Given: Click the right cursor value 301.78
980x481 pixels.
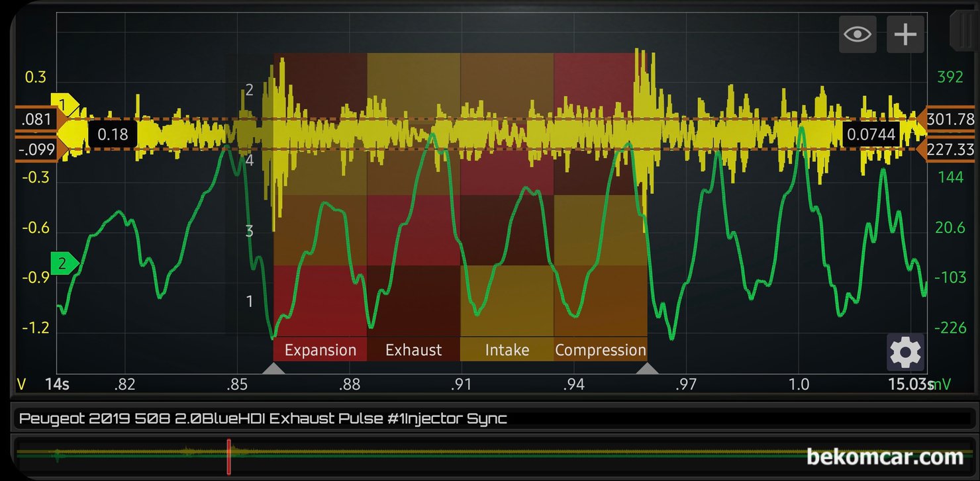Looking at the screenshot, I should pyautogui.click(x=951, y=120).
